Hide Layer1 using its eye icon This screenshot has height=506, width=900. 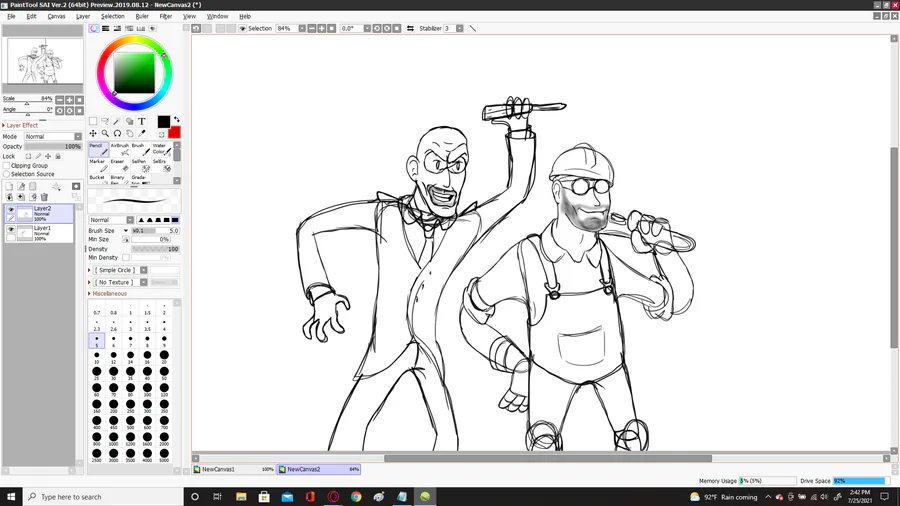11,229
